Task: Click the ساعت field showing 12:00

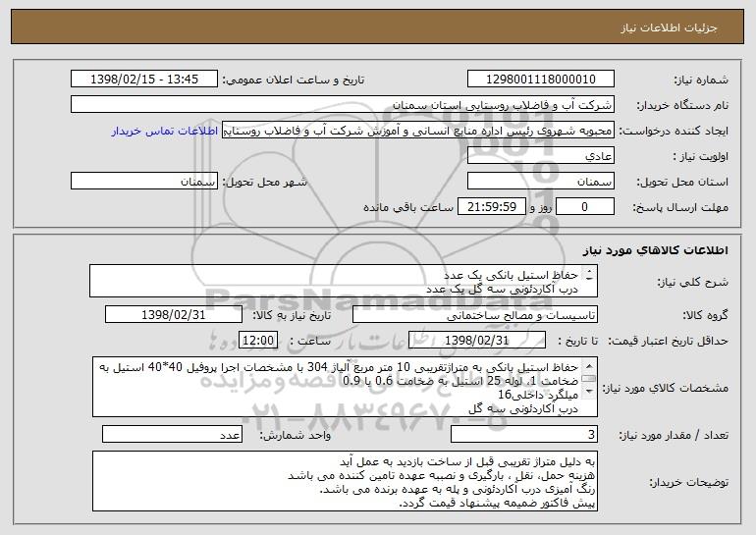Action: (258, 341)
